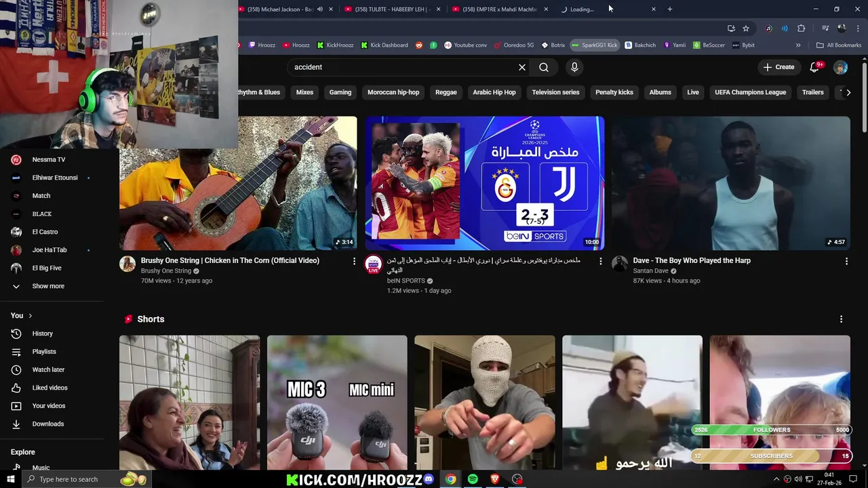This screenshot has width=868, height=488.
Task: Click the Windows taskbar search box
Action: click(x=86, y=479)
